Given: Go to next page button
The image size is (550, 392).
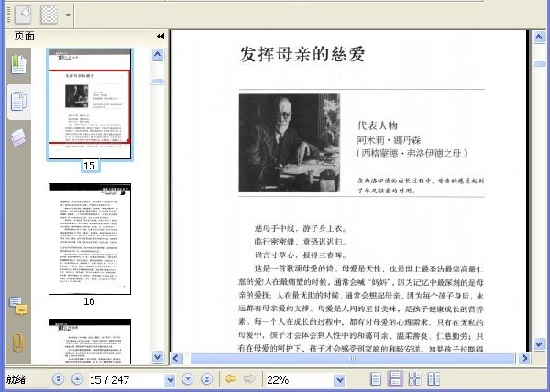Looking at the screenshot, I should click(x=188, y=379).
